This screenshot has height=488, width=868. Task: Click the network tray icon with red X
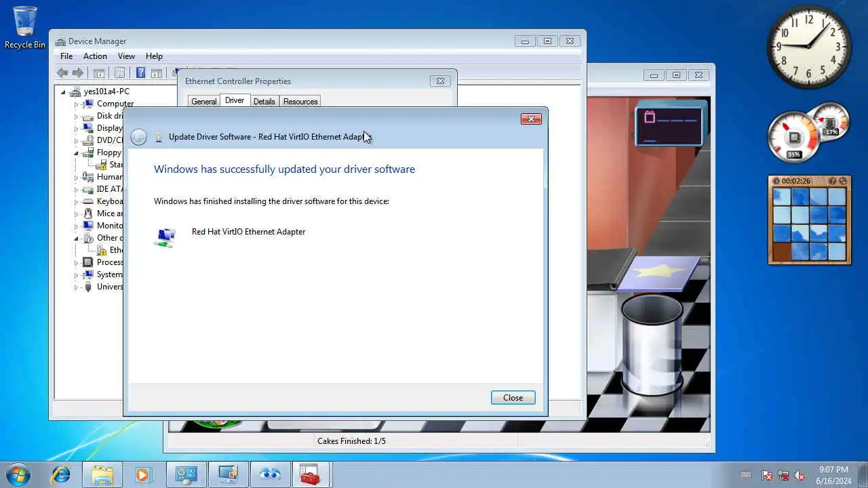coord(783,475)
